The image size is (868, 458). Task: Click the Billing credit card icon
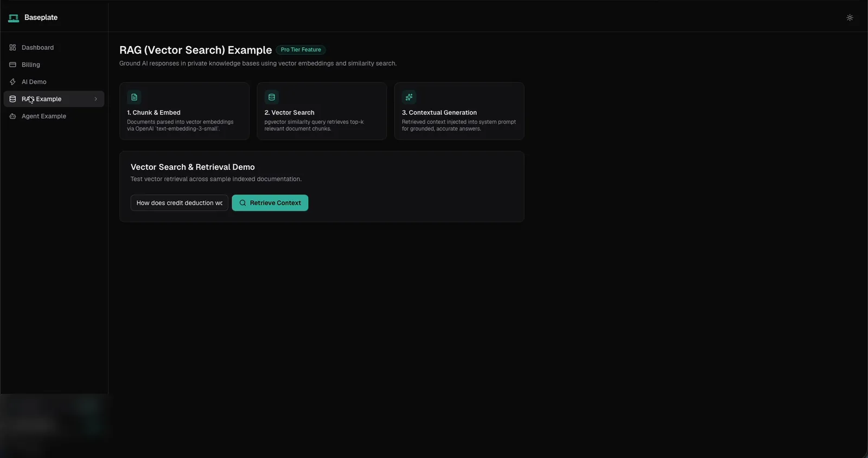pyautogui.click(x=12, y=65)
